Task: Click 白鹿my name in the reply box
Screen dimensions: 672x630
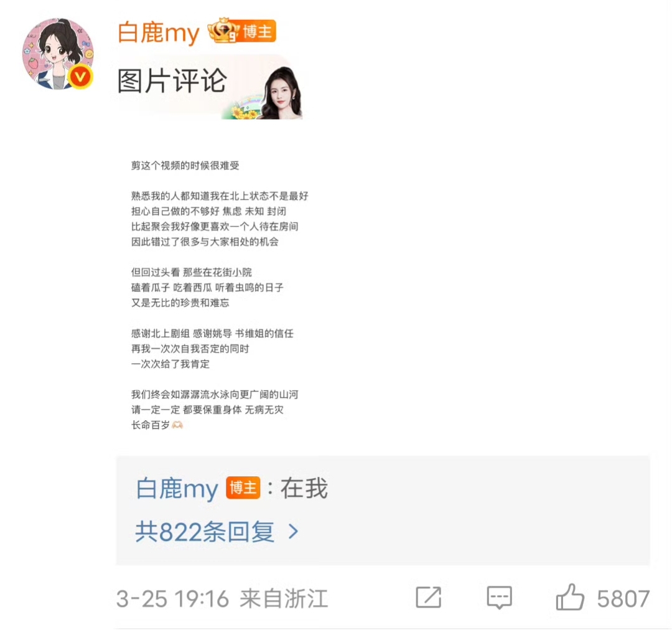Action: (177, 489)
